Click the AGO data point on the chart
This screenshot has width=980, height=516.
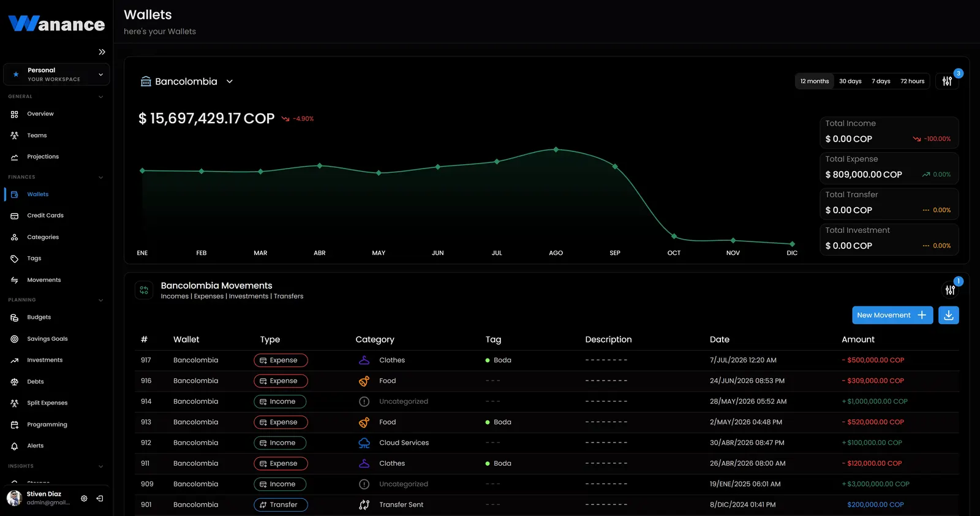(x=556, y=150)
